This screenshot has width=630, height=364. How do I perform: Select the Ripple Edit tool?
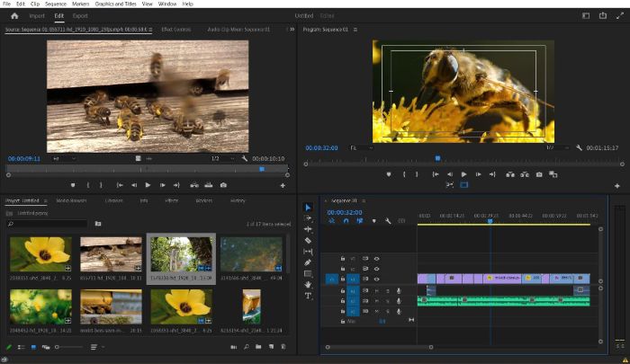308,229
